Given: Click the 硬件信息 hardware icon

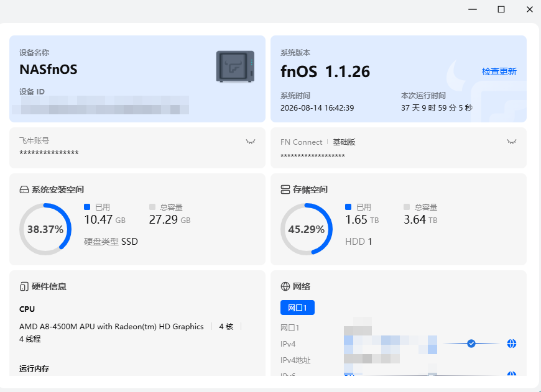Looking at the screenshot, I should 24,286.
